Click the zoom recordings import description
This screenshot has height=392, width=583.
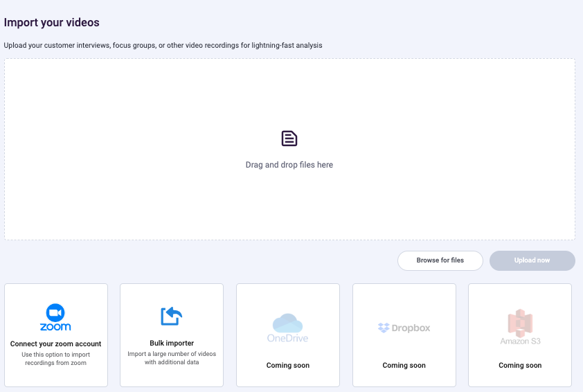[56, 359]
